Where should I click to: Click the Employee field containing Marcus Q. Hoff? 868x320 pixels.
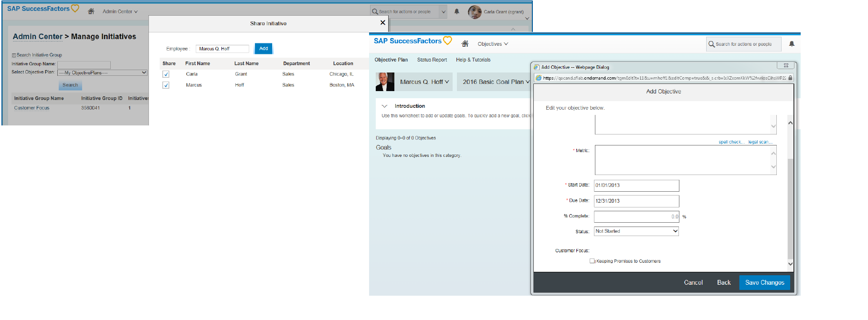pos(222,49)
